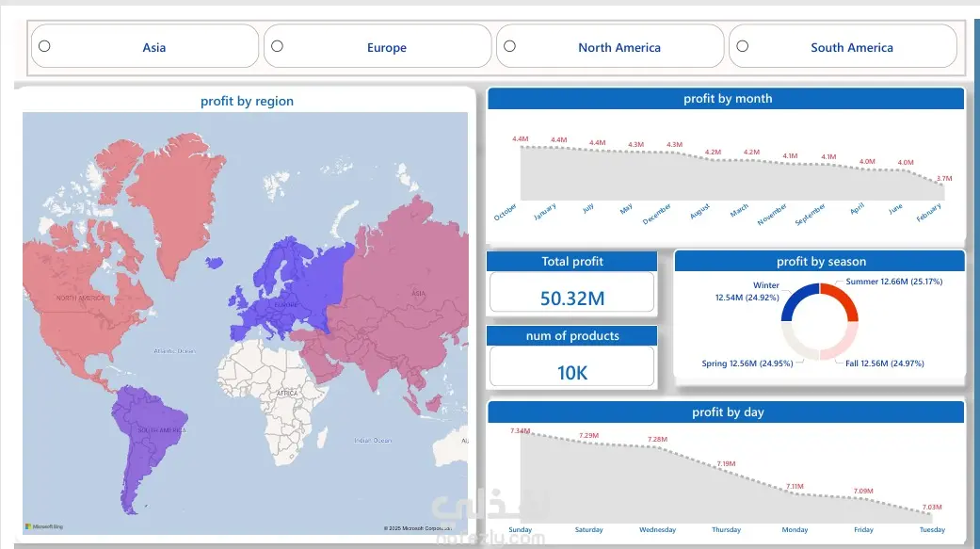Click the 7.34M data label for Sunday
980x549 pixels.
click(x=520, y=431)
